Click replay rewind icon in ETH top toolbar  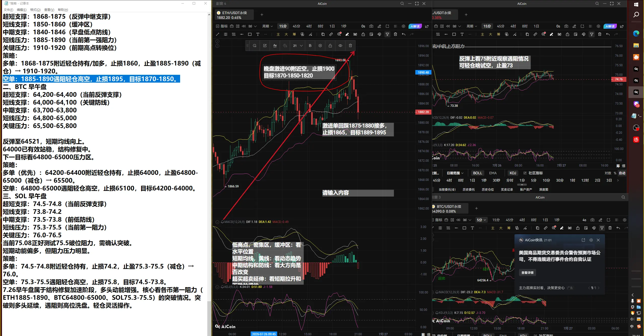(244, 26)
